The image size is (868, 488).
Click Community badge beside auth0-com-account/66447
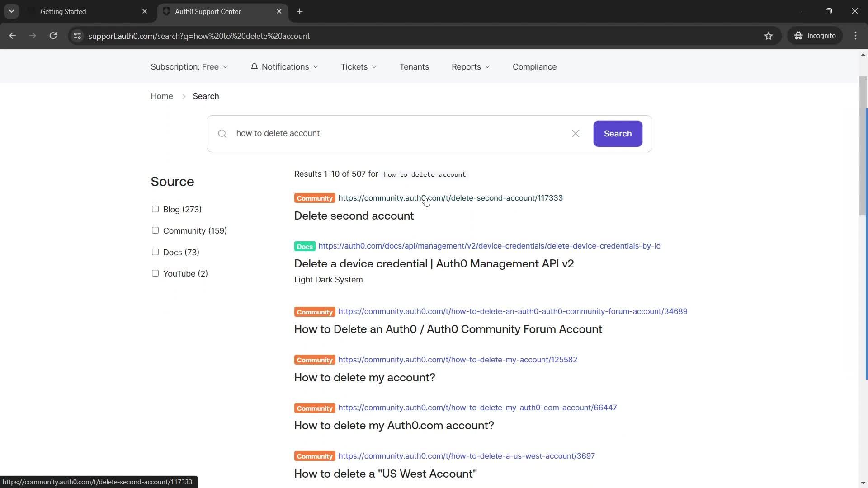[315, 408]
